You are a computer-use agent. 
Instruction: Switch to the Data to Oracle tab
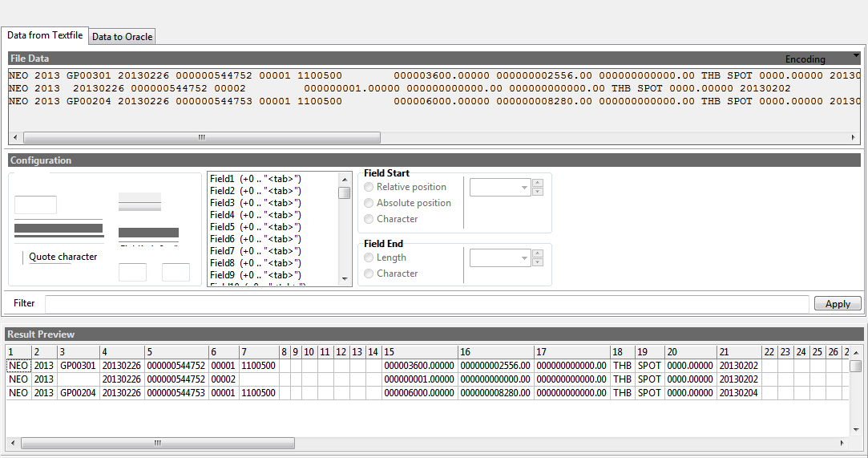[121, 36]
